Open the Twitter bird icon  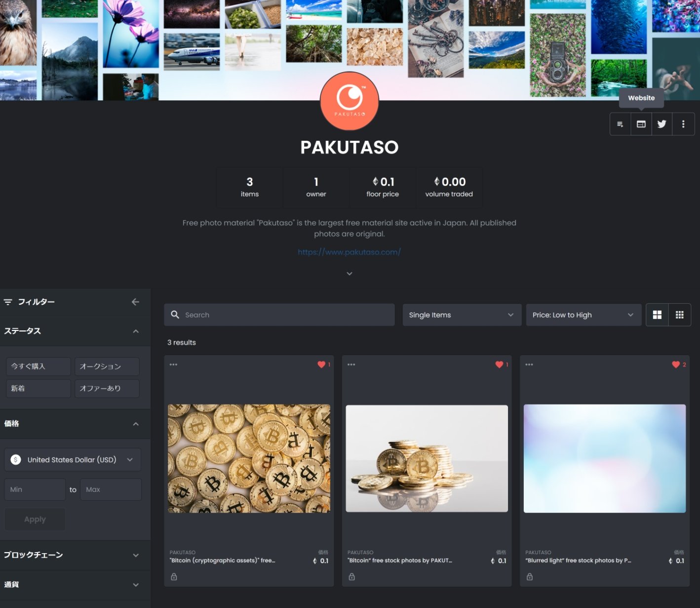(661, 124)
